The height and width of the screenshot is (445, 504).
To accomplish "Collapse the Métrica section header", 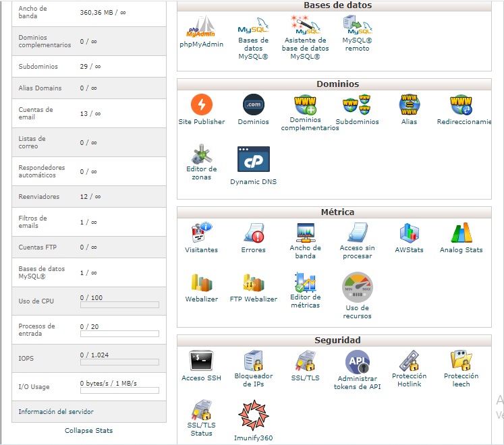I will coord(337,212).
